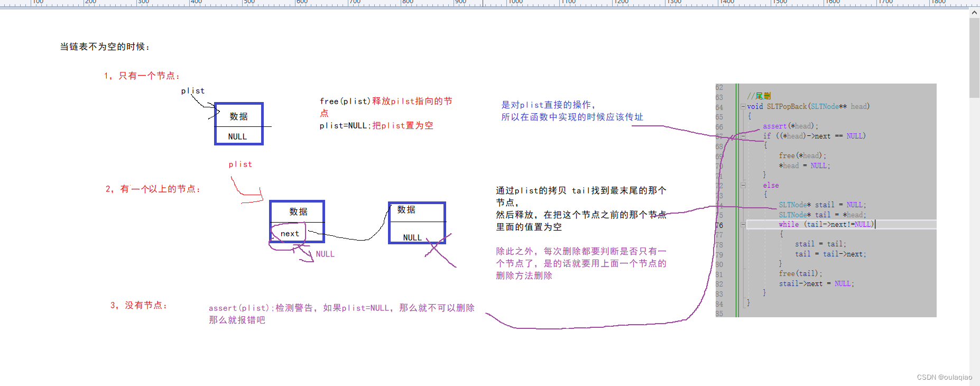The height and width of the screenshot is (386, 980).
Task: Click SLTNode* tail = *head; line
Action: (822, 215)
